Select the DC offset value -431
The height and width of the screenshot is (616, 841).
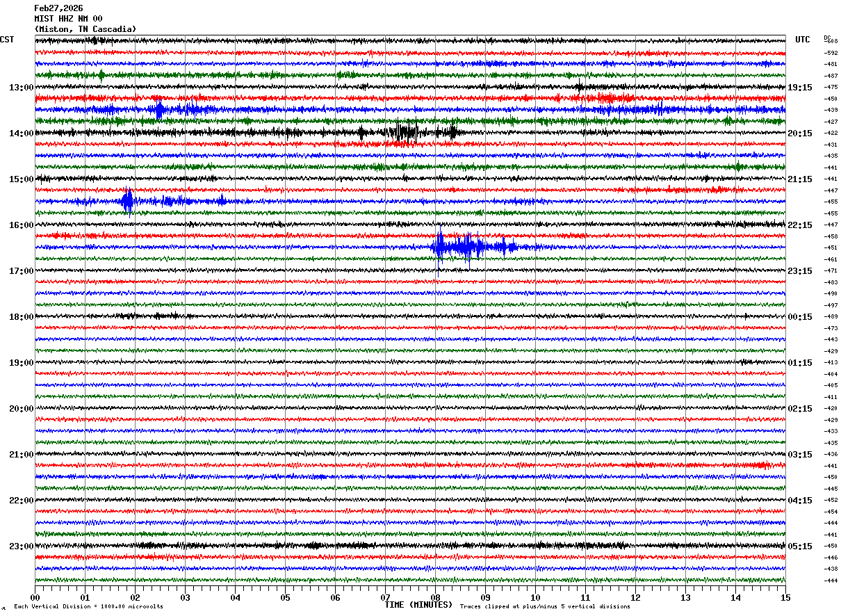(x=831, y=145)
